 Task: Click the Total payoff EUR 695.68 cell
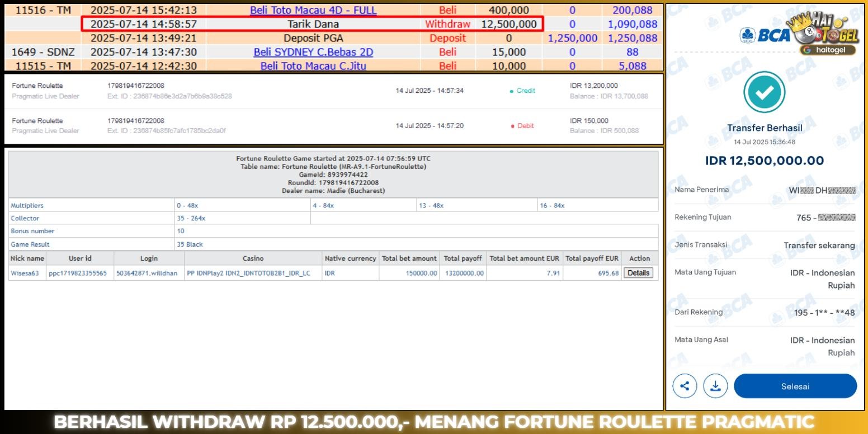coord(592,273)
